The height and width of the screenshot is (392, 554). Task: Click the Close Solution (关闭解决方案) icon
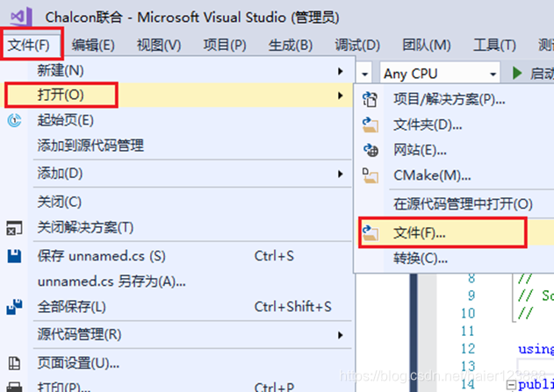[14, 228]
